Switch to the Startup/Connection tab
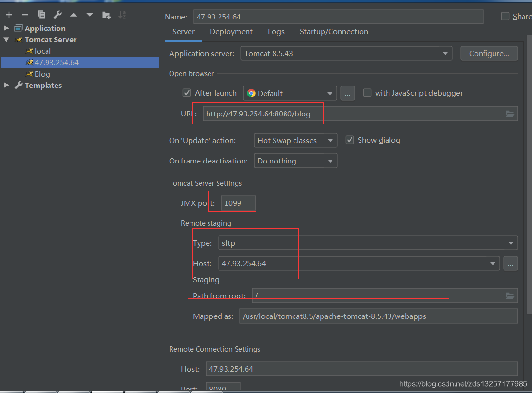 click(x=334, y=32)
